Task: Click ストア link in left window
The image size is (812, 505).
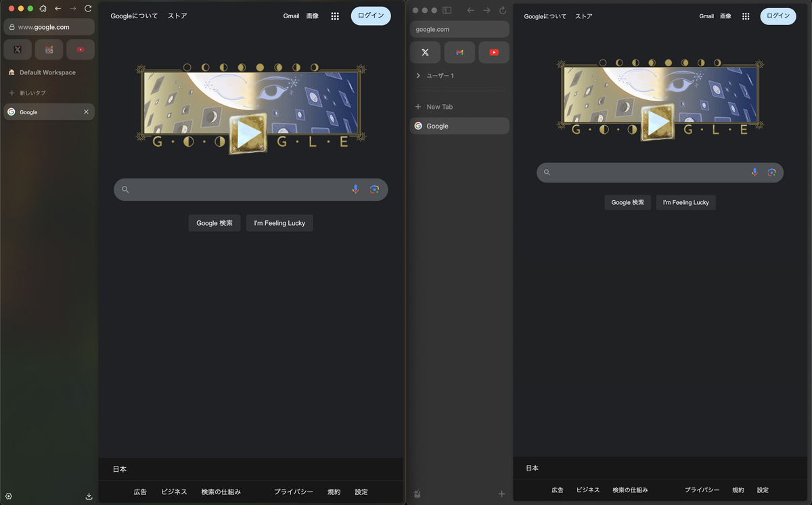Action: (x=177, y=16)
